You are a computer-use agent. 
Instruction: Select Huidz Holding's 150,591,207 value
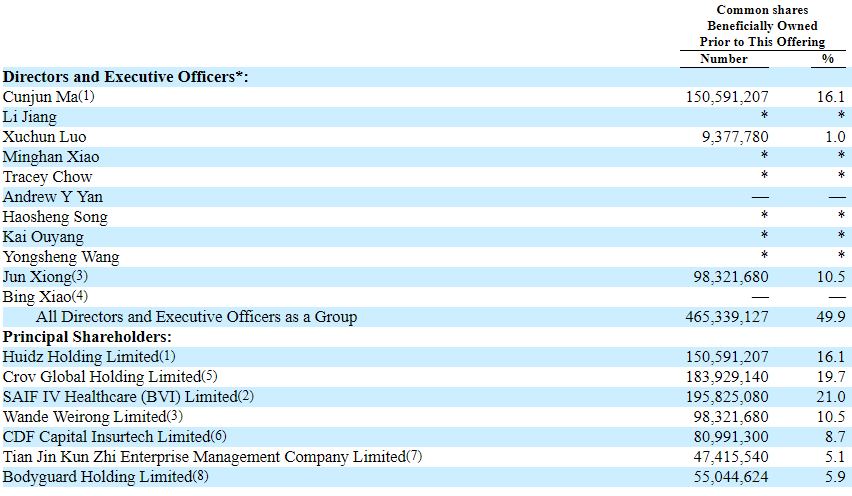(727, 357)
